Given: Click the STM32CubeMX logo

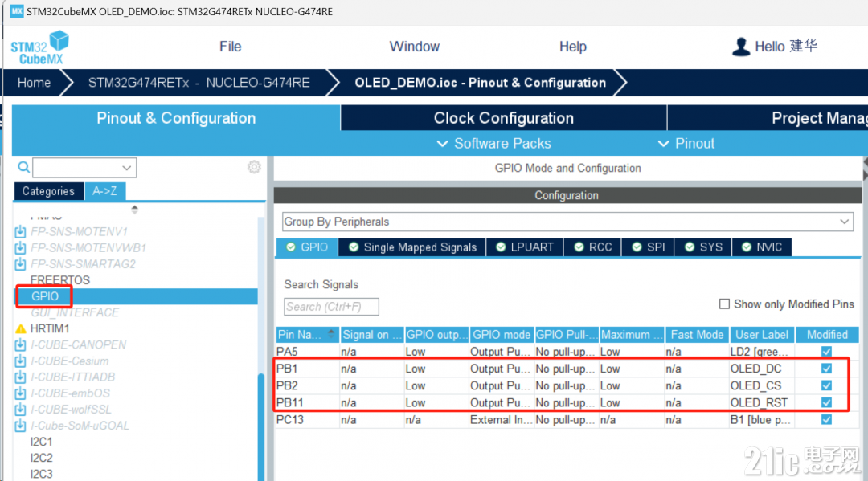Looking at the screenshot, I should (x=40, y=47).
